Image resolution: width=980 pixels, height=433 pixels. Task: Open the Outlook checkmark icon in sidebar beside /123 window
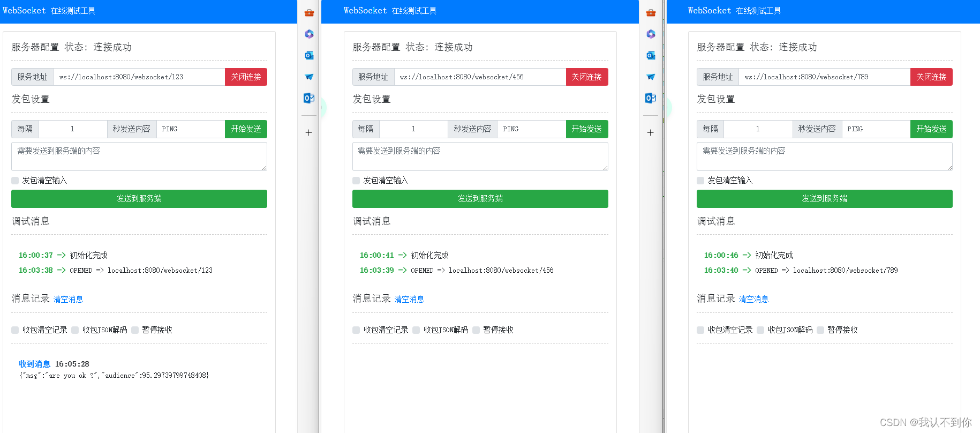(309, 98)
